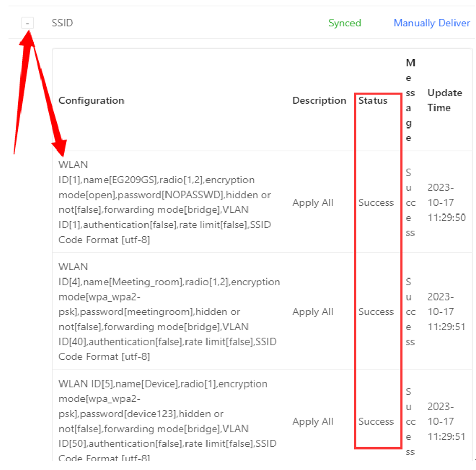Click the Meeting_room row update time
Image resolution: width=476 pixels, height=470 pixels.
pyautogui.click(x=446, y=312)
